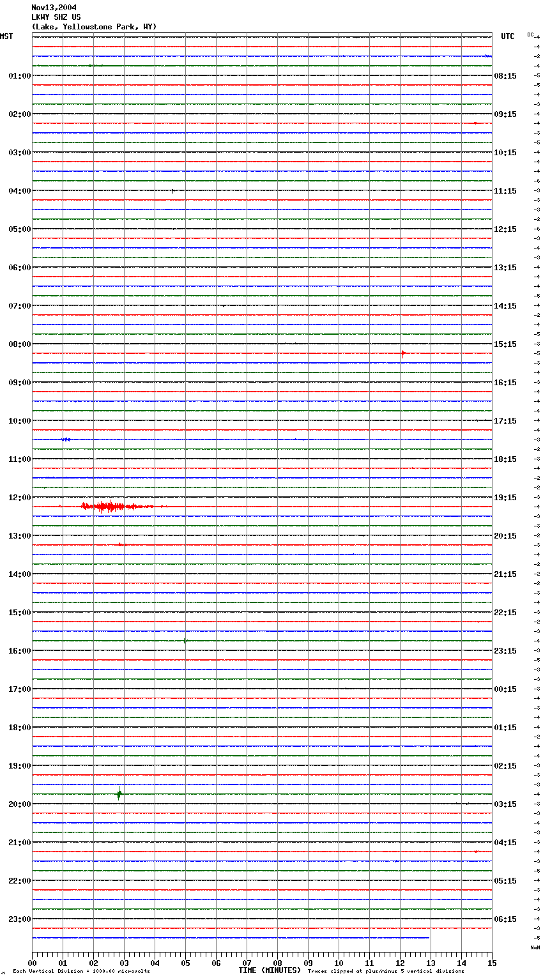Click the blue burst on the 10:30 MST trace
Screen dimensions: 543x980
66,440
